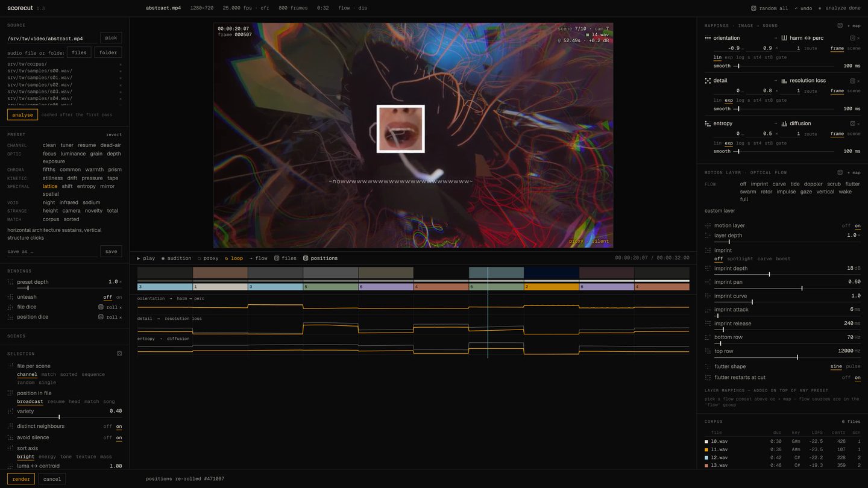
Task: Turn flutter restarts at cut off
Action: coord(846,378)
